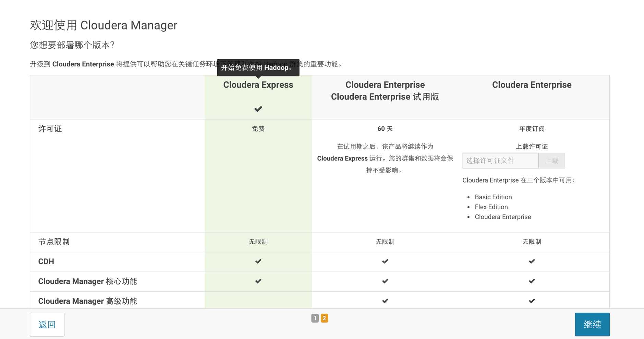644x339 pixels.
Task: Click the CDH checkmark in Enterprise column
Action: [532, 261]
